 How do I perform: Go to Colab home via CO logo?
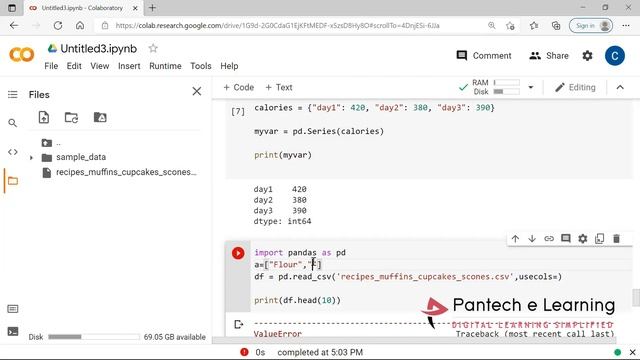22,54
